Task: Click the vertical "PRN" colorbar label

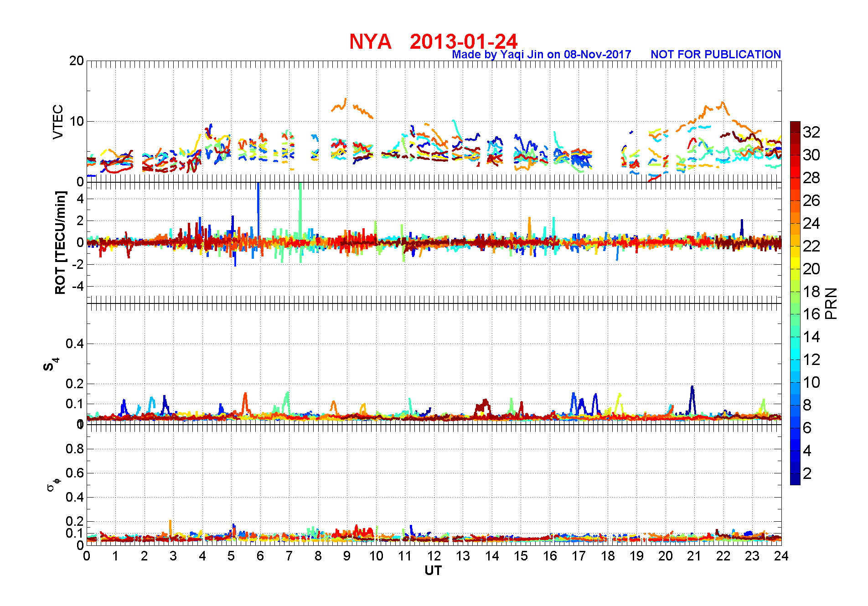Action: pos(832,303)
